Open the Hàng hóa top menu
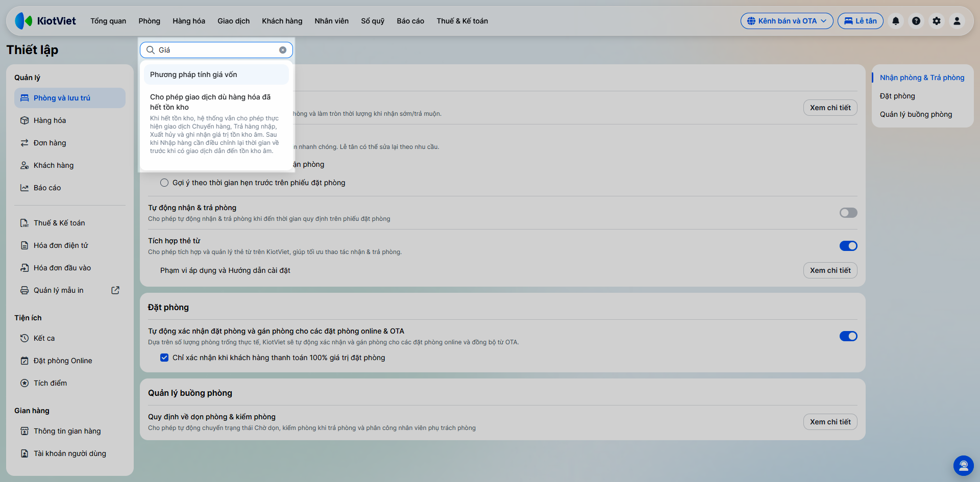The height and width of the screenshot is (482, 980). coord(189,21)
